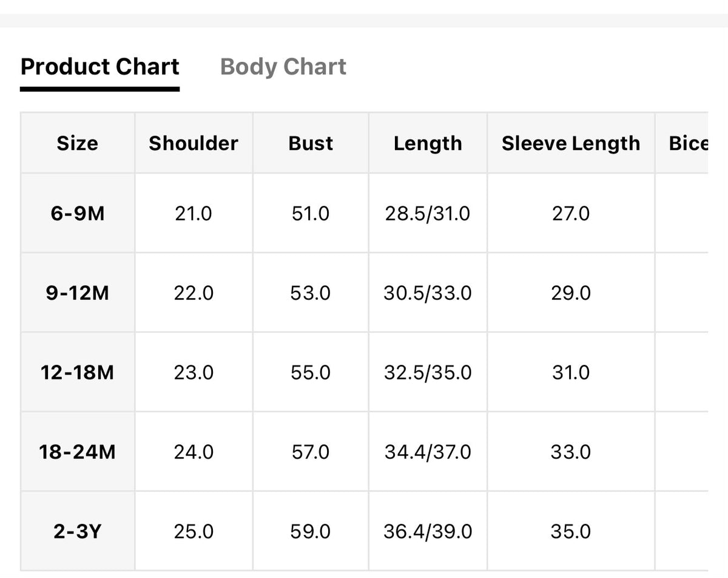Click the Length column header
The height and width of the screenshot is (578, 728).
pyautogui.click(x=428, y=143)
